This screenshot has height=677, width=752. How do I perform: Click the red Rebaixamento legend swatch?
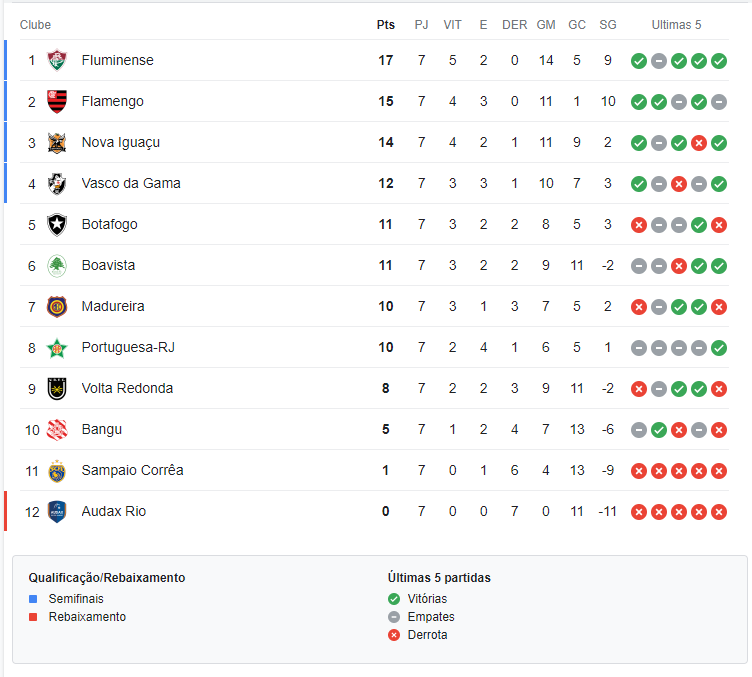(x=33, y=617)
